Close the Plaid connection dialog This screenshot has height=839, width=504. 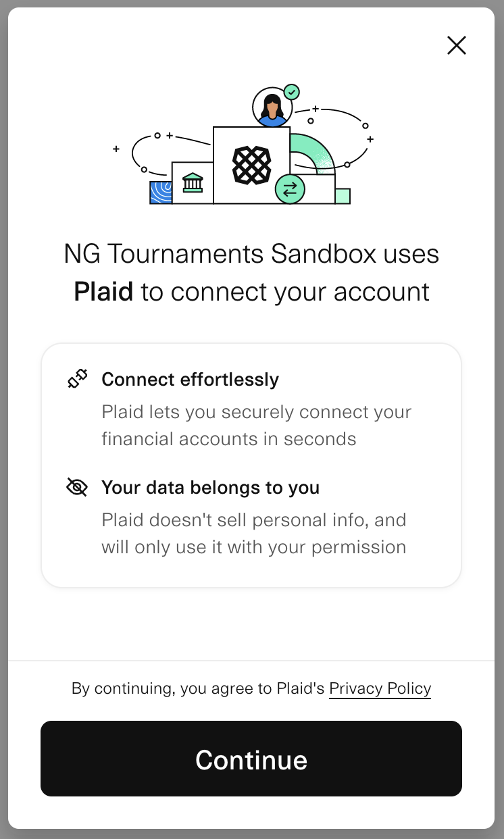457,45
